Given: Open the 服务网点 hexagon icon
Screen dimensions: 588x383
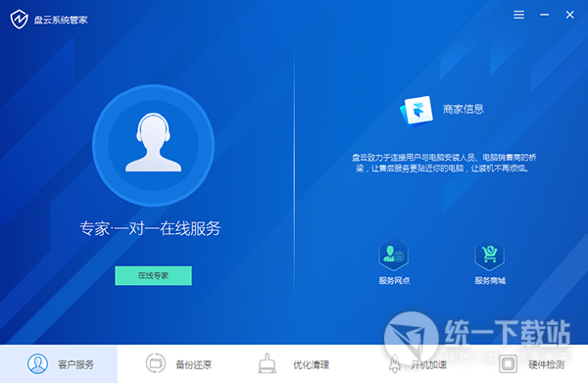Looking at the screenshot, I should point(393,255).
